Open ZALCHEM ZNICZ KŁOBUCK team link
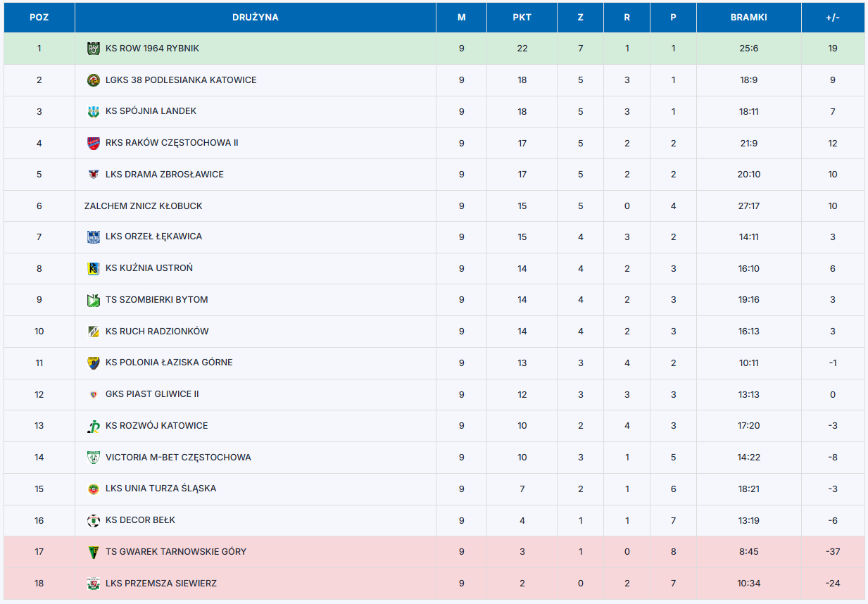 pos(143,206)
